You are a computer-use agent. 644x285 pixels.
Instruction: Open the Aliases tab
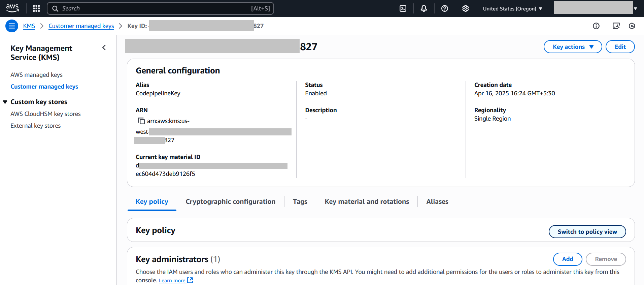click(437, 201)
